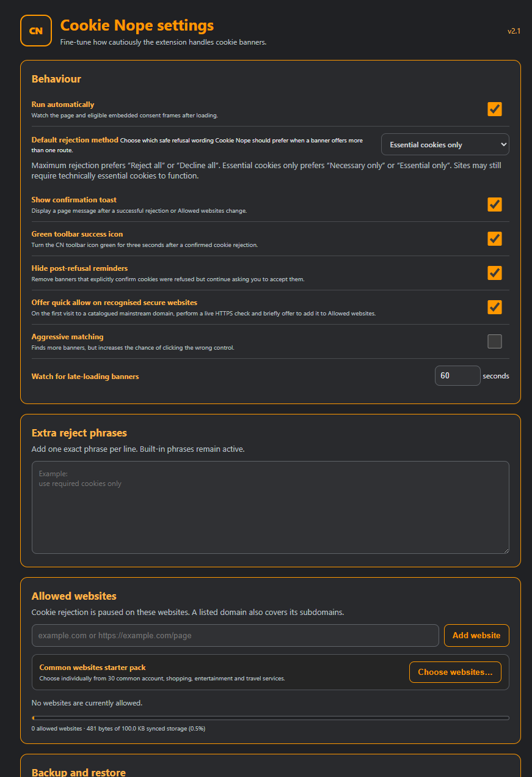Click the allowed website URL input

pyautogui.click(x=235, y=635)
